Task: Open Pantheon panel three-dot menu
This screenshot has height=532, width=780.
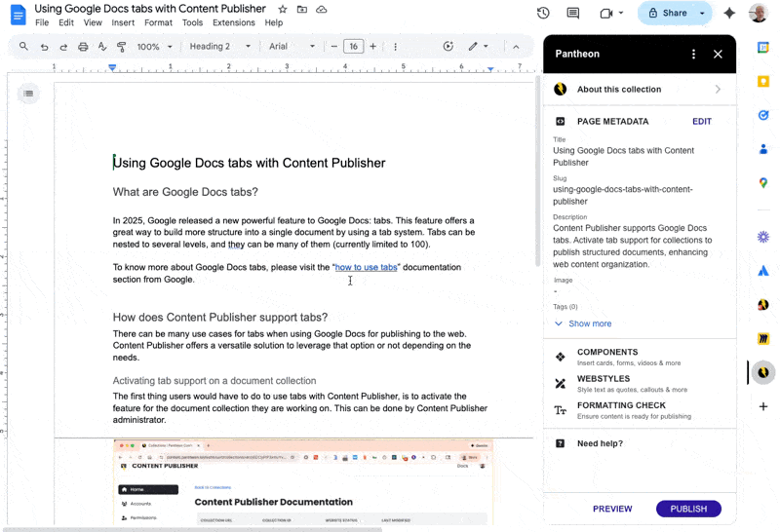Action: click(693, 55)
